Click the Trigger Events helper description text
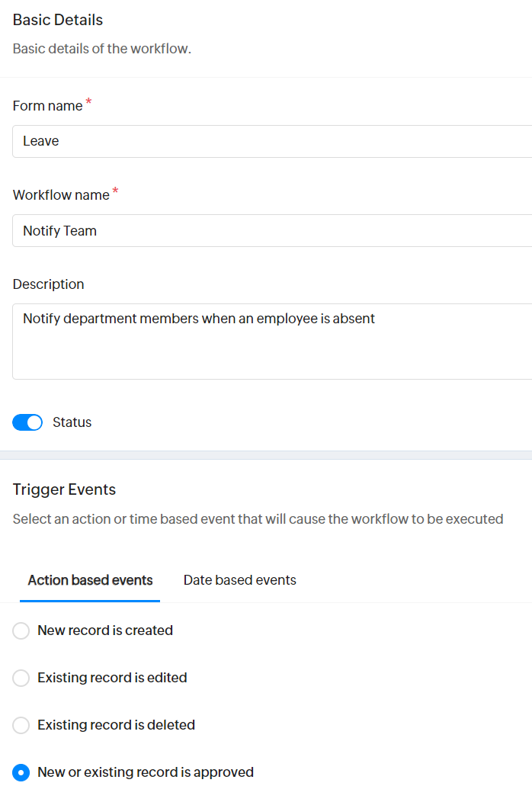 (x=258, y=519)
